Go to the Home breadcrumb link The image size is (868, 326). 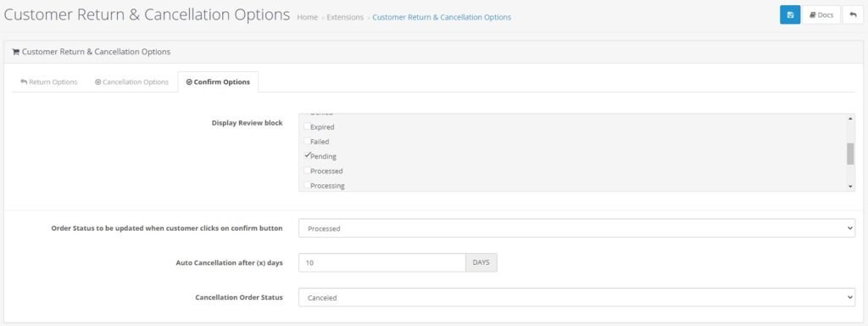coord(307,17)
